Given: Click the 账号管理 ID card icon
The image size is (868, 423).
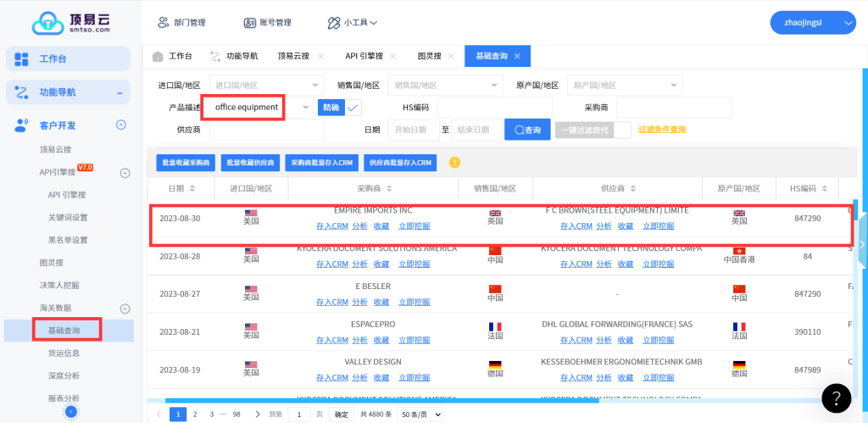Looking at the screenshot, I should click(x=249, y=23).
